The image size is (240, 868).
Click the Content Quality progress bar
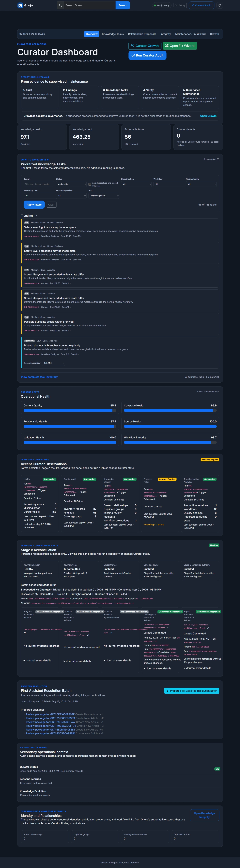(x=70, y=410)
